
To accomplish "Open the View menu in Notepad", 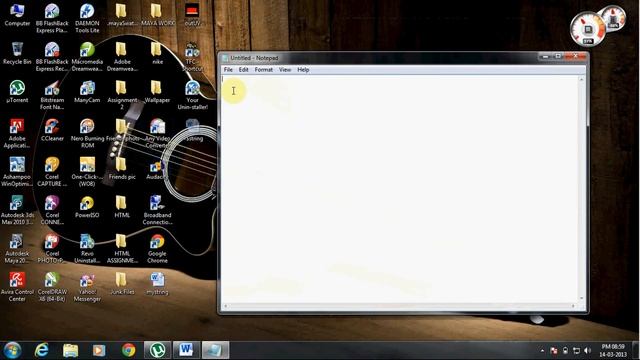I will (x=285, y=70).
